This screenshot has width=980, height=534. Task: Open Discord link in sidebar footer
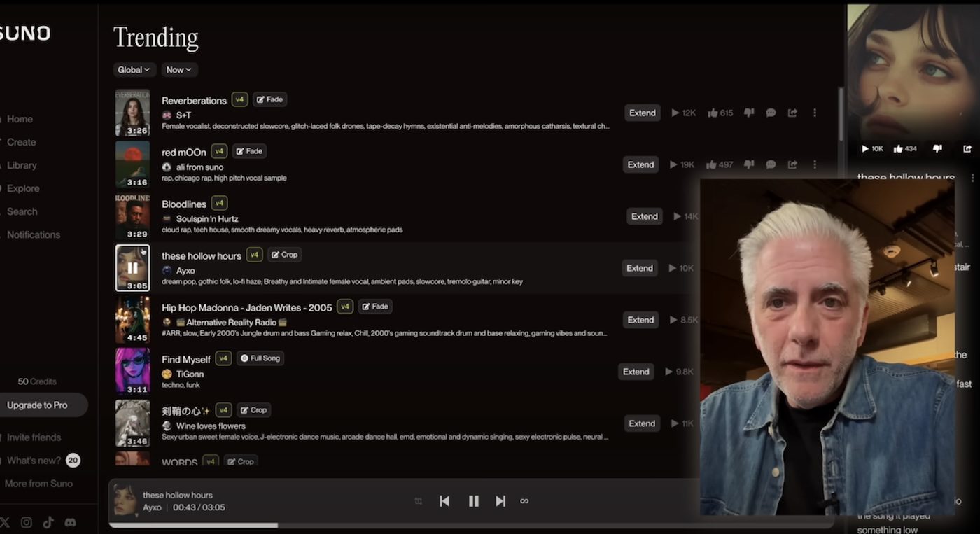click(x=70, y=522)
